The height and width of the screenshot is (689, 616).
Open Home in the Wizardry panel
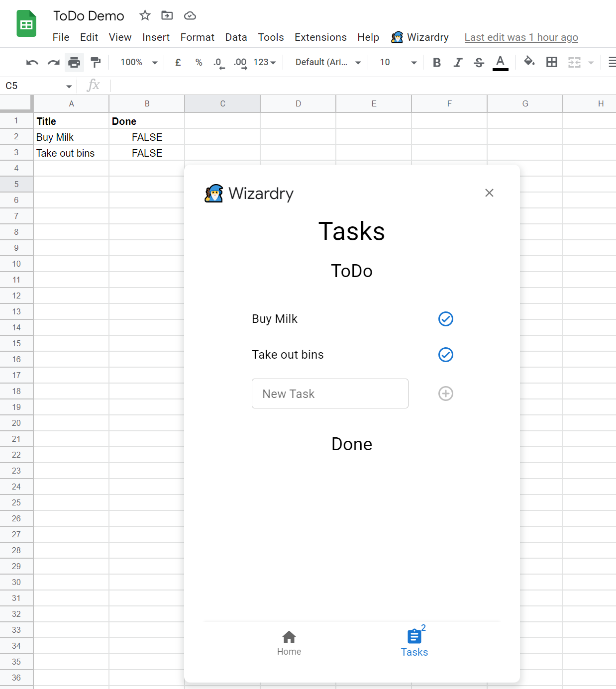(289, 642)
